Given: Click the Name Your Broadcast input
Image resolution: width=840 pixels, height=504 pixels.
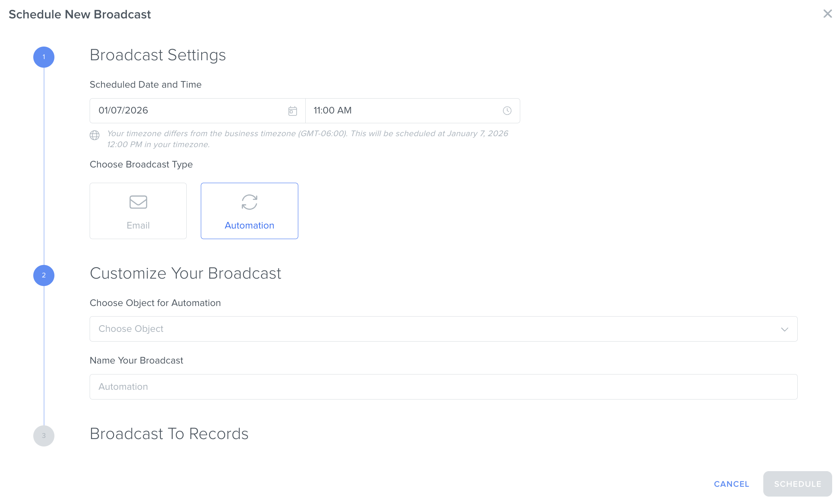Looking at the screenshot, I should [443, 387].
